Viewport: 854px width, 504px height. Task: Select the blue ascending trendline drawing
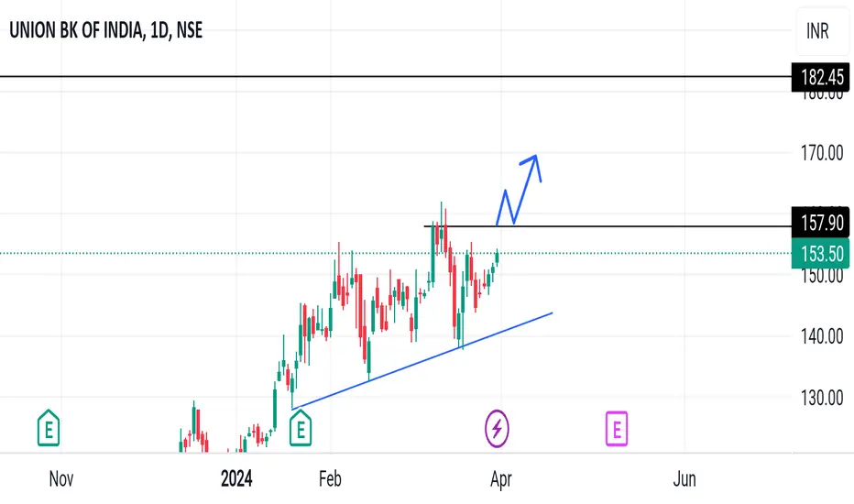click(x=422, y=361)
